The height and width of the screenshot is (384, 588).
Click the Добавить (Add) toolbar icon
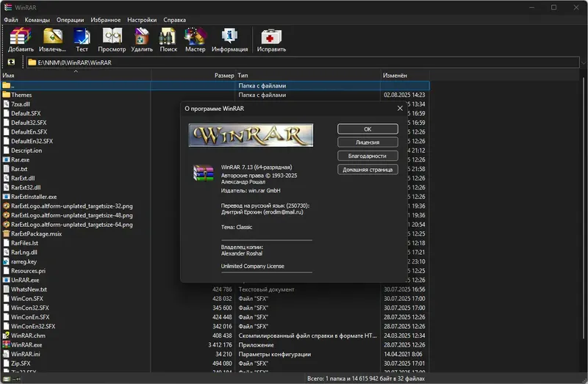pyautogui.click(x=21, y=40)
